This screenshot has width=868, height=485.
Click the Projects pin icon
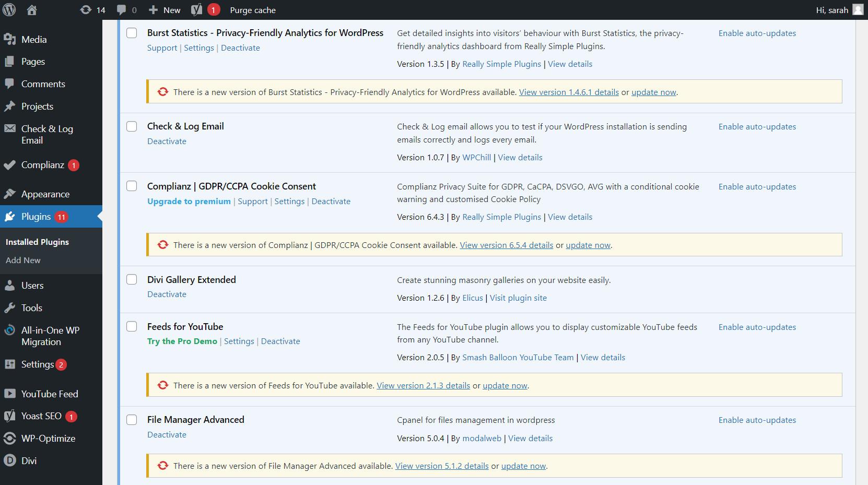[x=9, y=106]
